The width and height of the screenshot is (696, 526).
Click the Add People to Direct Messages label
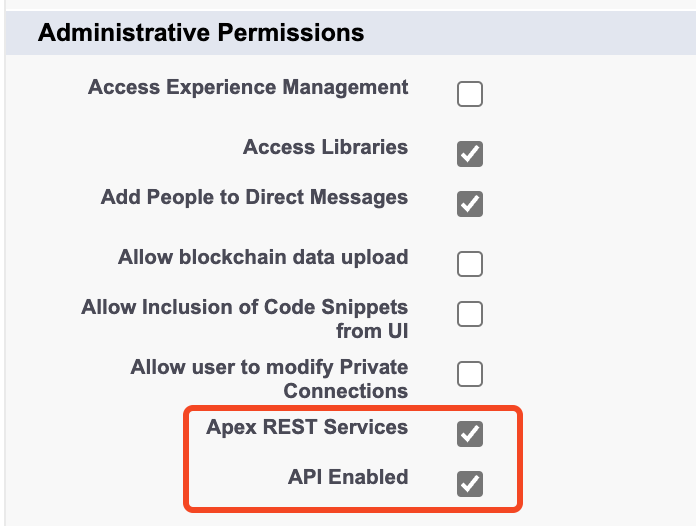pyautogui.click(x=254, y=198)
